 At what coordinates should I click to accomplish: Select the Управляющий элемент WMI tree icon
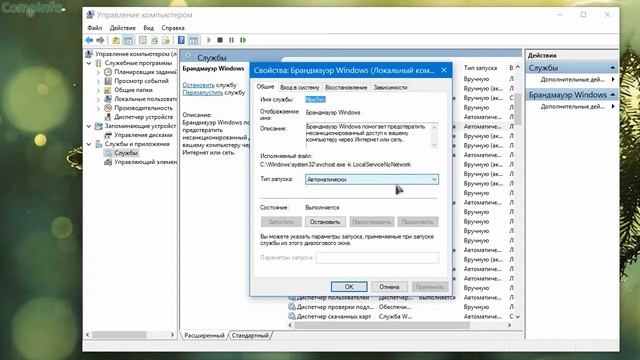(108, 162)
